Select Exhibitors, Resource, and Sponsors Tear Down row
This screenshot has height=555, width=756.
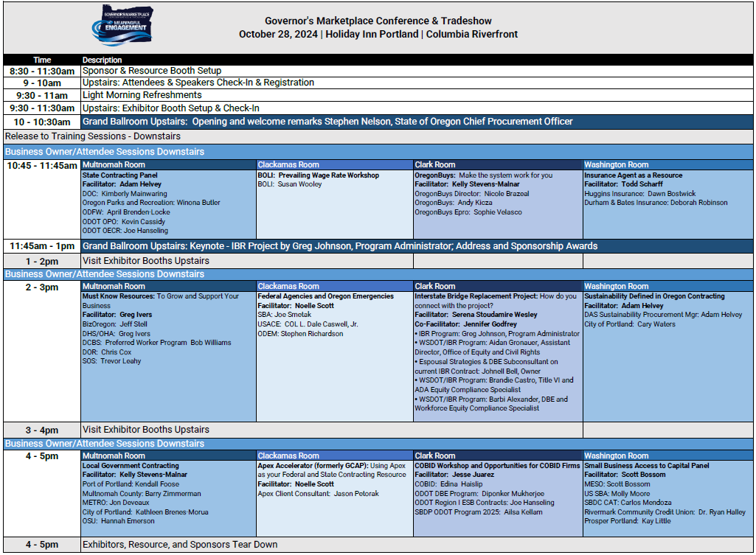[180, 545]
